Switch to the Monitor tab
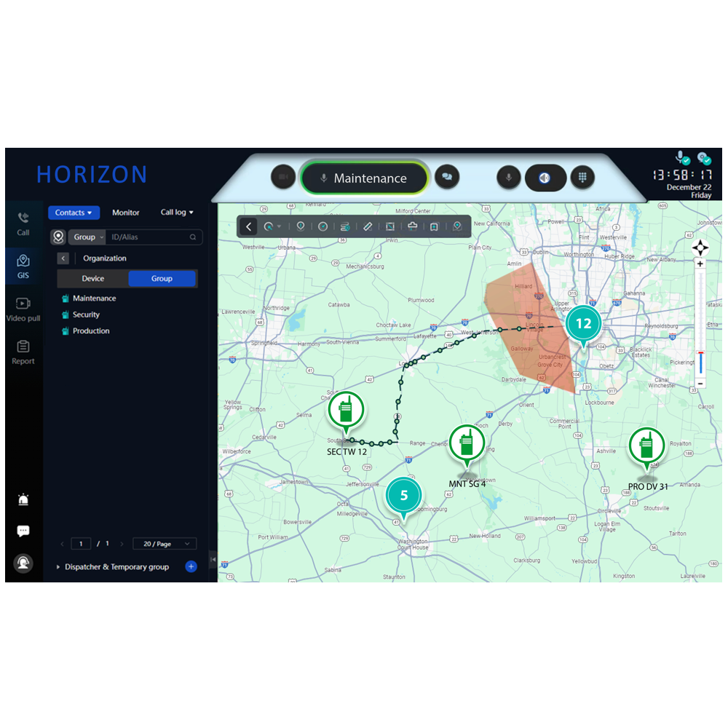 [126, 213]
